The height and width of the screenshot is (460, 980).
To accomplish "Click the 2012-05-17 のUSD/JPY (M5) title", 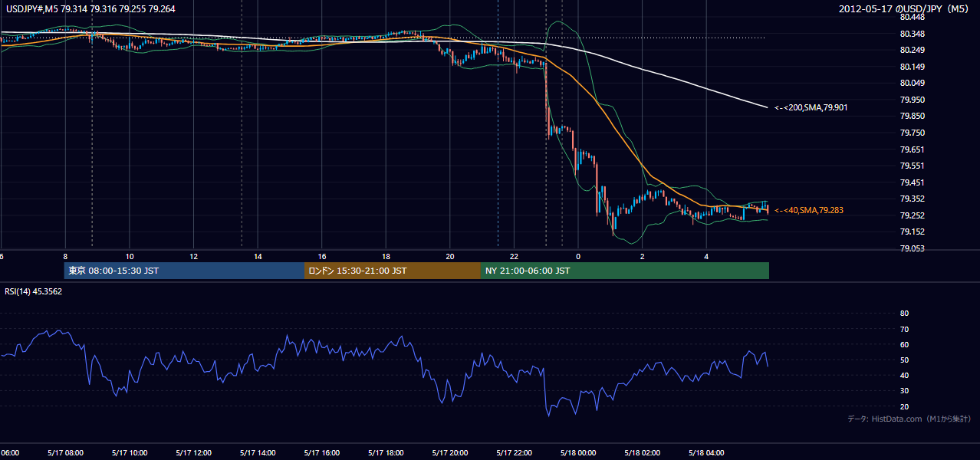I will pos(905,8).
